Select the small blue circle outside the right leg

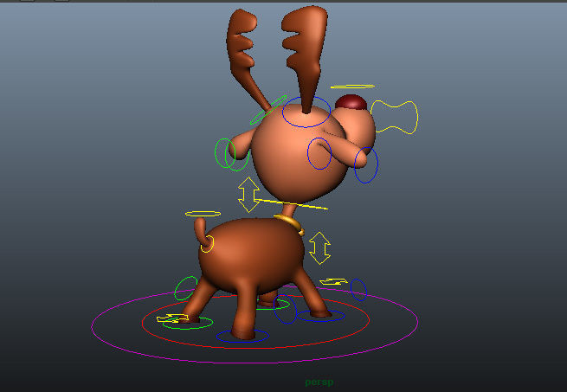coord(358,290)
